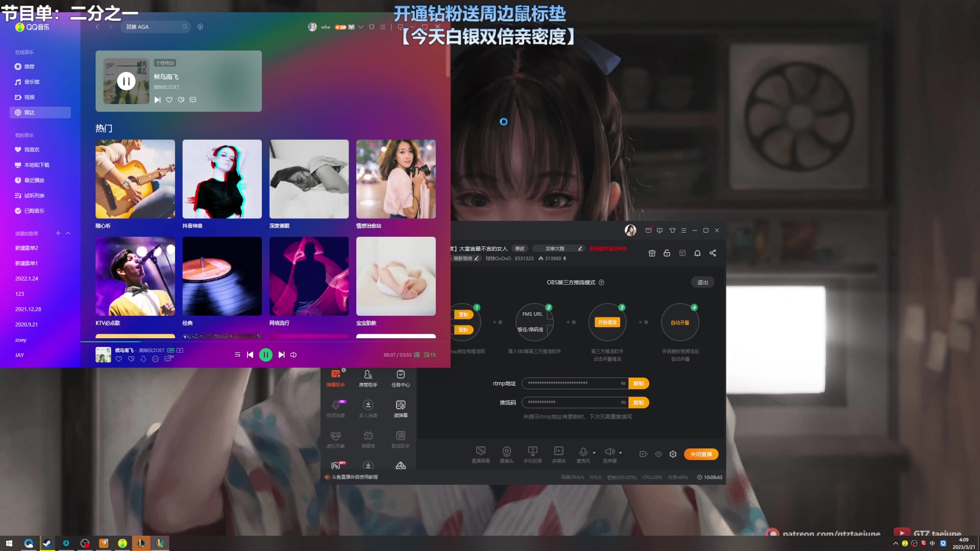
Task: Click 退出 to leave OBS push mode
Action: point(703,283)
